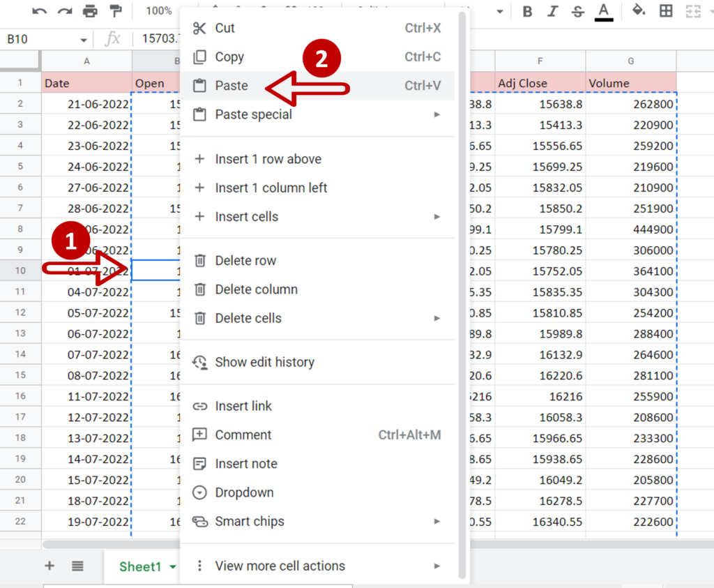Open the Borders tool

tap(666, 11)
